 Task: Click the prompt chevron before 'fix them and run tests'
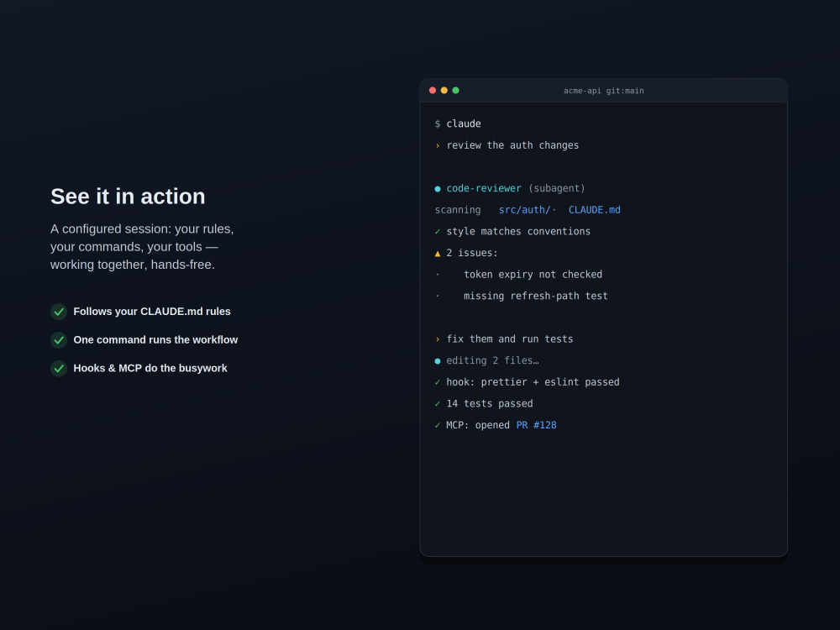pos(438,339)
